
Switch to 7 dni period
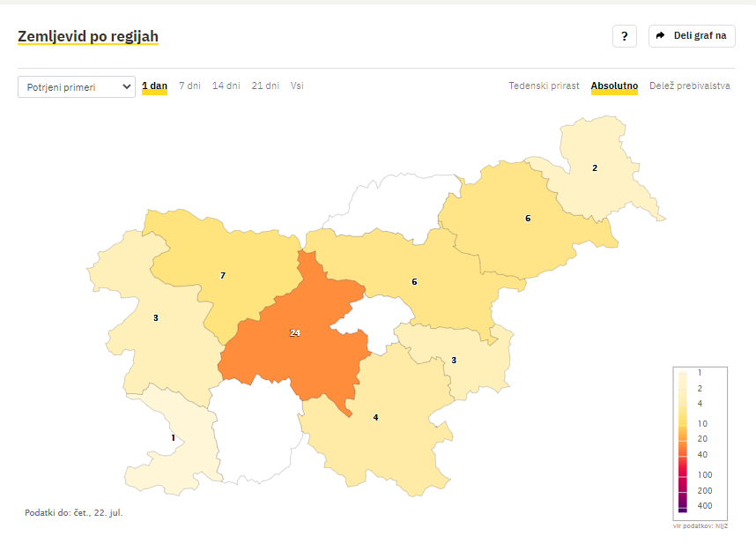click(189, 86)
